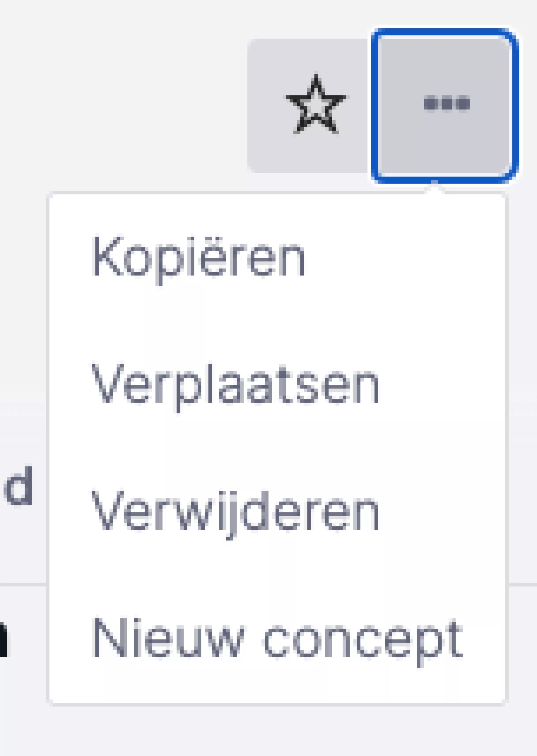Add to favorites using the star icon
537x756 pixels.
(315, 105)
